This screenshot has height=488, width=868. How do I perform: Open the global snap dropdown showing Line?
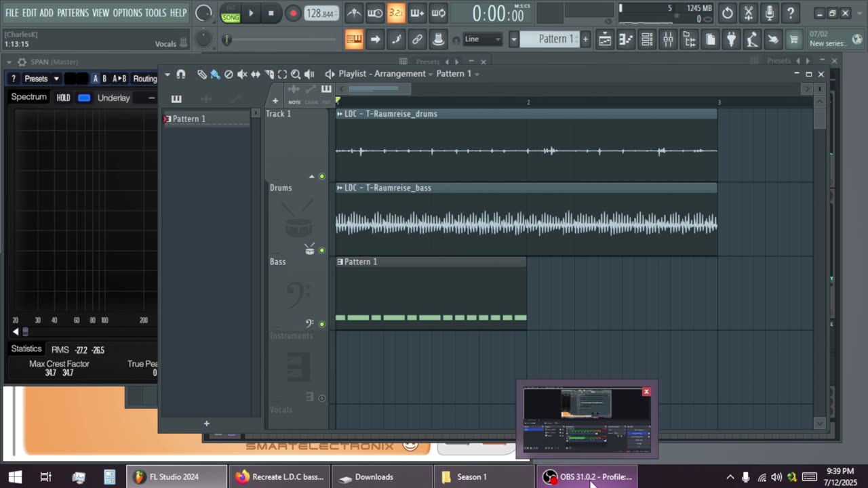(x=482, y=39)
